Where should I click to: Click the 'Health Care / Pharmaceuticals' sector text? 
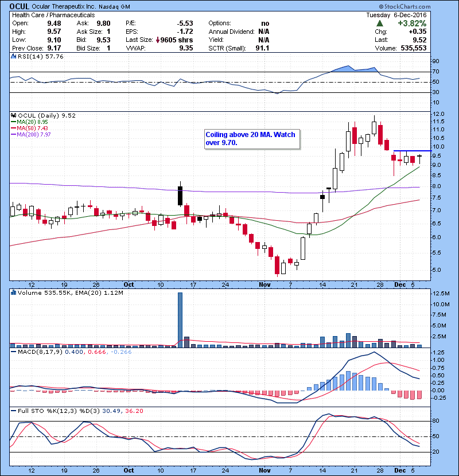click(53, 15)
